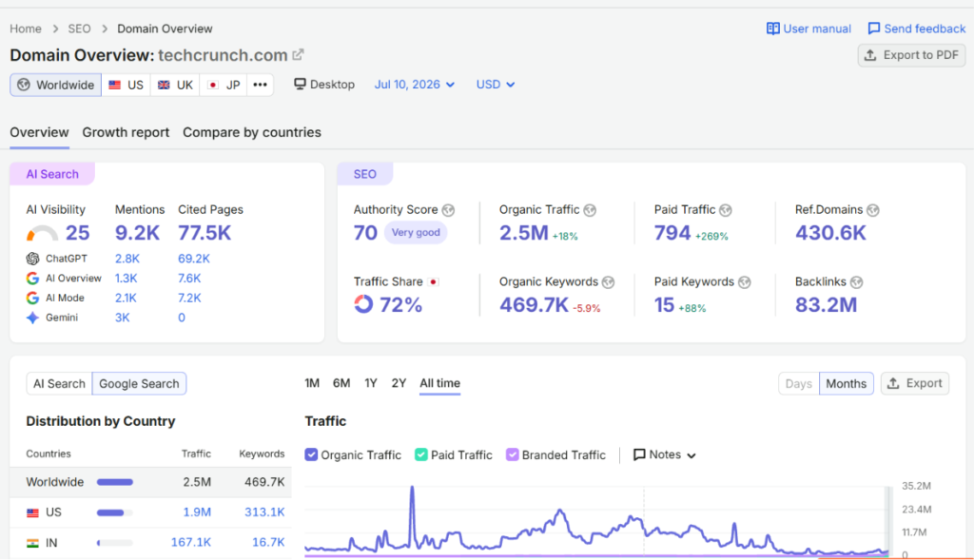Open ChatGPT cited pages 69.2K
The height and width of the screenshot is (560, 974).
click(194, 259)
